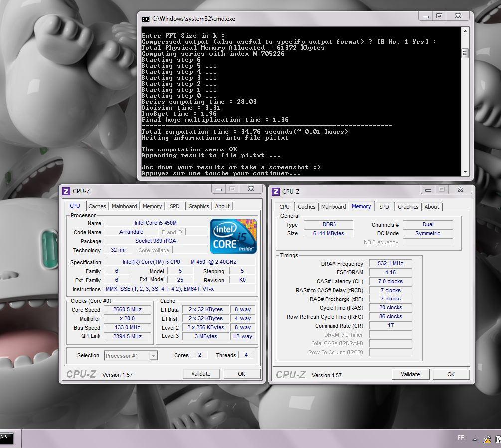The height and width of the screenshot is (448, 501).
Task: Click the DRAM Frequency value 532.1 MHz
Action: click(x=390, y=263)
